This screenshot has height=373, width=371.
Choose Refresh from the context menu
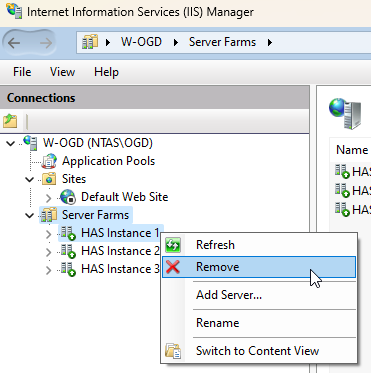pyautogui.click(x=259, y=245)
